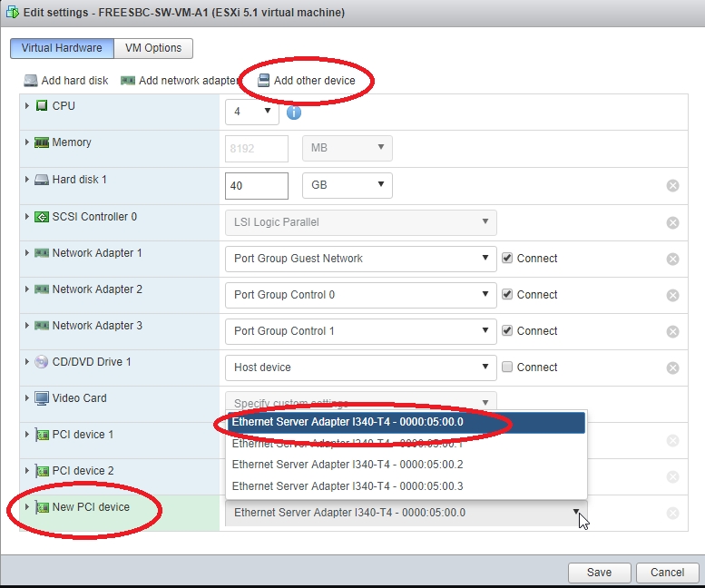This screenshot has height=588, width=705.
Task: Click the CPU info icon
Action: tap(294, 113)
